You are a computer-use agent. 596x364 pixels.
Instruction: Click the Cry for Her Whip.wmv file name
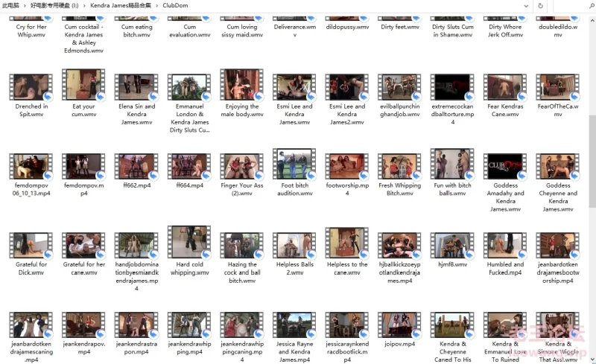[x=31, y=31]
